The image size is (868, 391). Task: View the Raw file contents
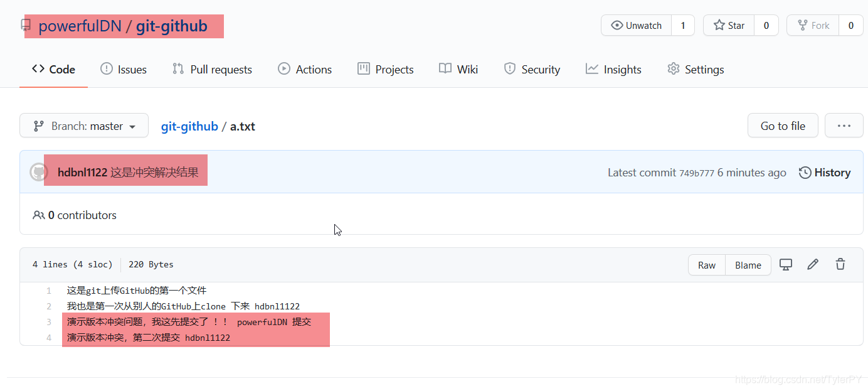tap(707, 265)
